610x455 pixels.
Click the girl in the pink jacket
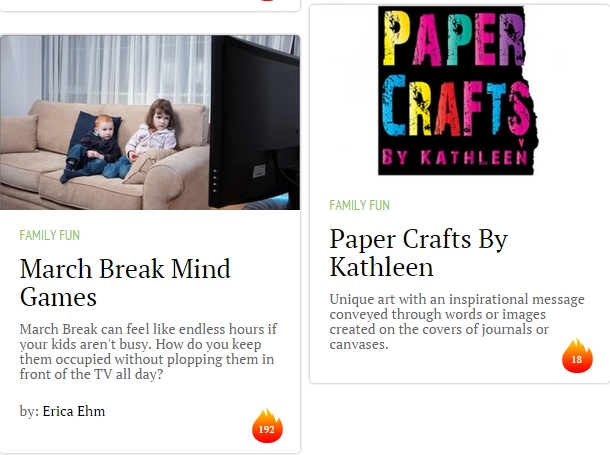point(152,134)
